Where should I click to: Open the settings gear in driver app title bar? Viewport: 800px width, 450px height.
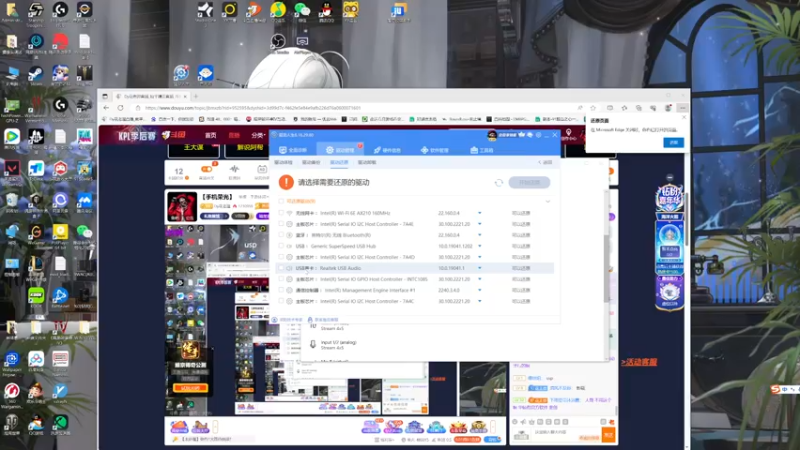(538, 135)
